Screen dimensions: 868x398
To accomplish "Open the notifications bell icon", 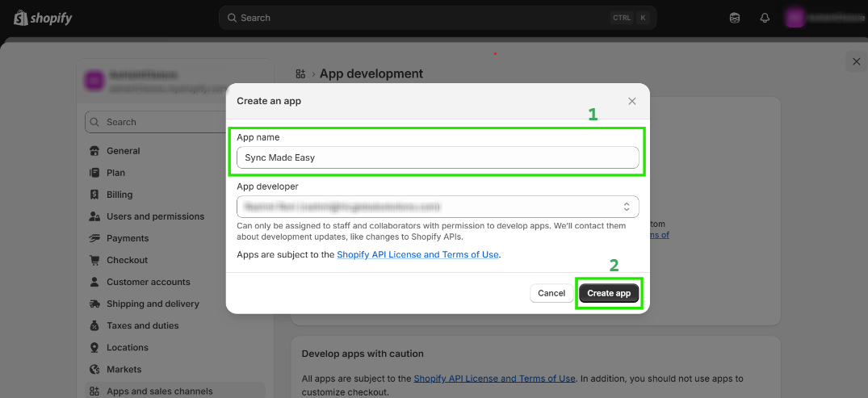I will 765,18.
